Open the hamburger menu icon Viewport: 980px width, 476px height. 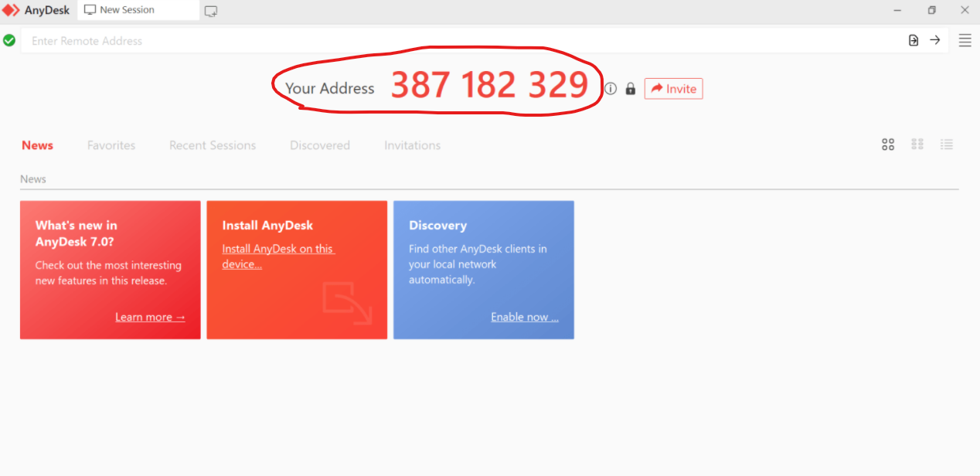[x=965, y=39]
